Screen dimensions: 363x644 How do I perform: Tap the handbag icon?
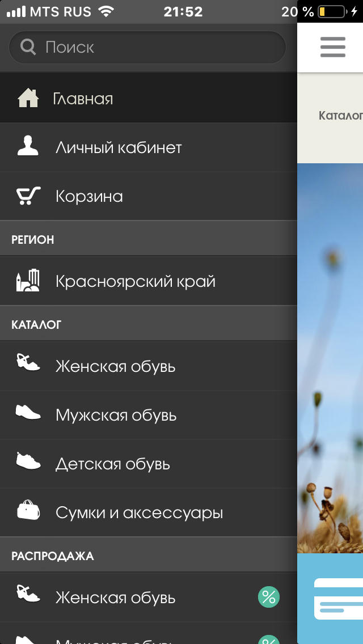pos(28,510)
